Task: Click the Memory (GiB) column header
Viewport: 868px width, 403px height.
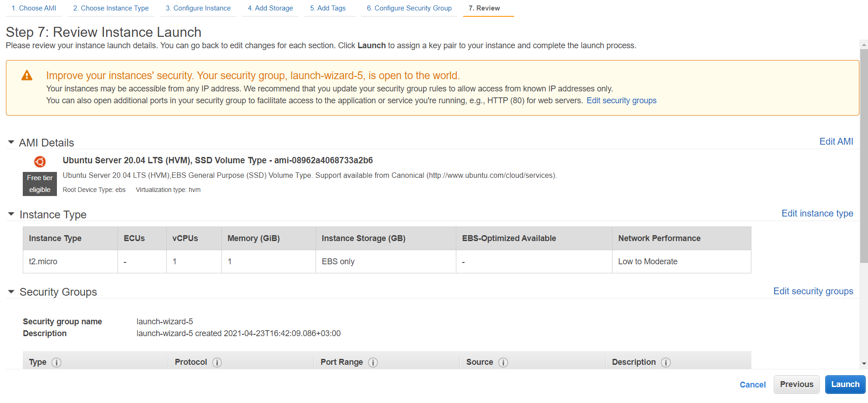Action: (x=268, y=238)
